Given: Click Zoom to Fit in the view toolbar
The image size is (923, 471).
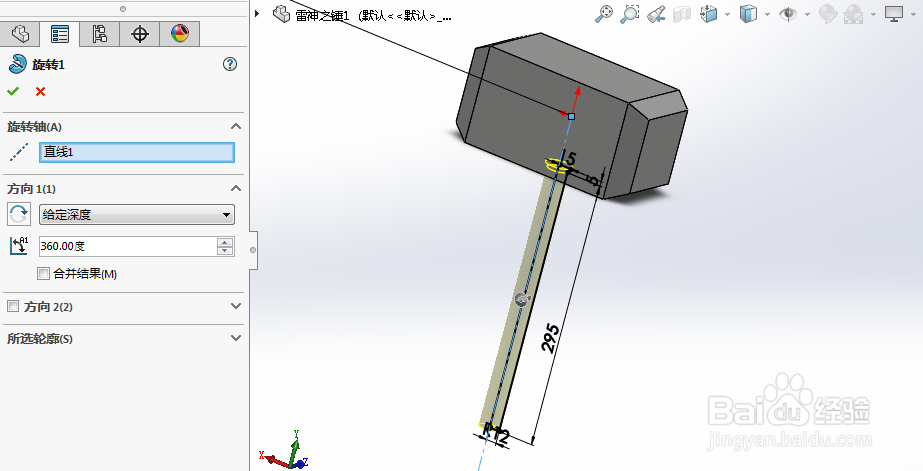Looking at the screenshot, I should 603,14.
